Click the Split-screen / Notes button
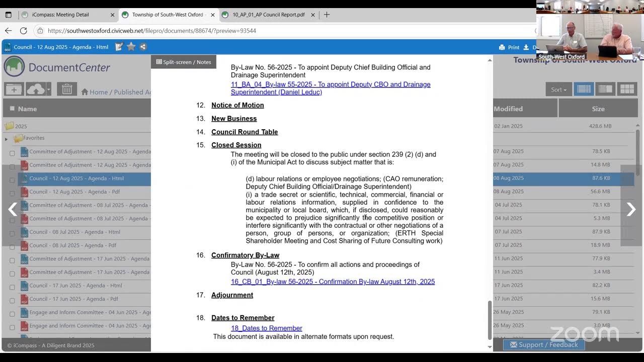This screenshot has height=362, width=644. 184,62
